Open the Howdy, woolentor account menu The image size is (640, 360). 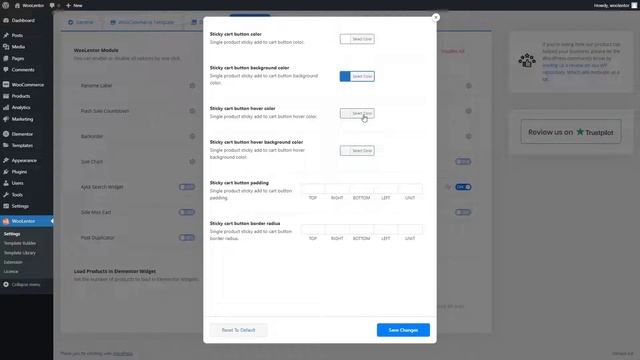pyautogui.click(x=615, y=5)
